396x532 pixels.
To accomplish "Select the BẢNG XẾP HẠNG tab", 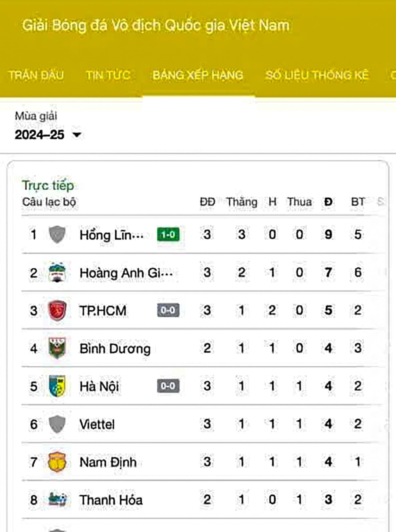I will [x=198, y=75].
